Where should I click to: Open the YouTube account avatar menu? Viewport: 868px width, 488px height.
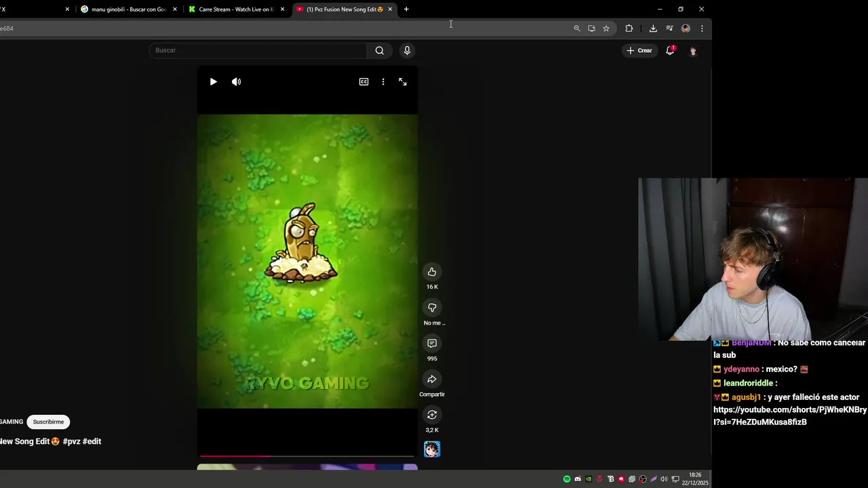[x=693, y=51]
